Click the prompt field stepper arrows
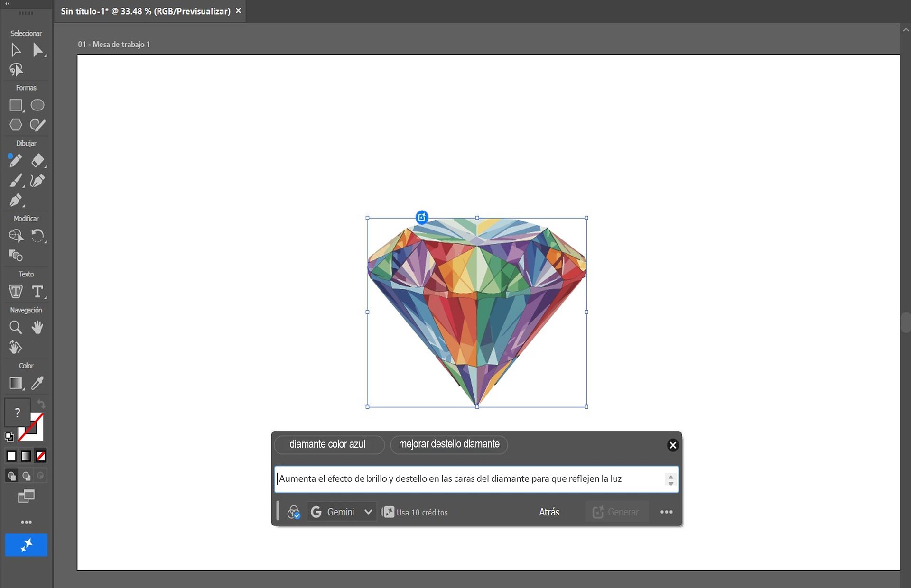This screenshot has width=911, height=588. coord(670,480)
